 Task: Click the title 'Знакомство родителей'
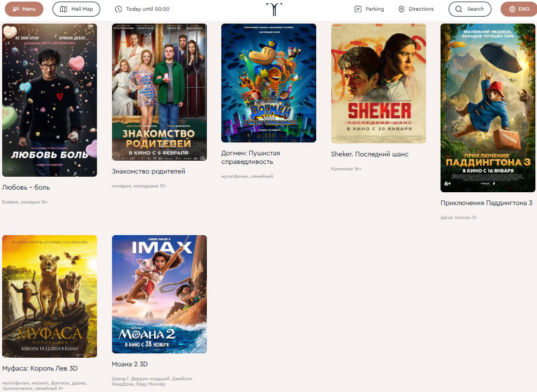coord(148,171)
